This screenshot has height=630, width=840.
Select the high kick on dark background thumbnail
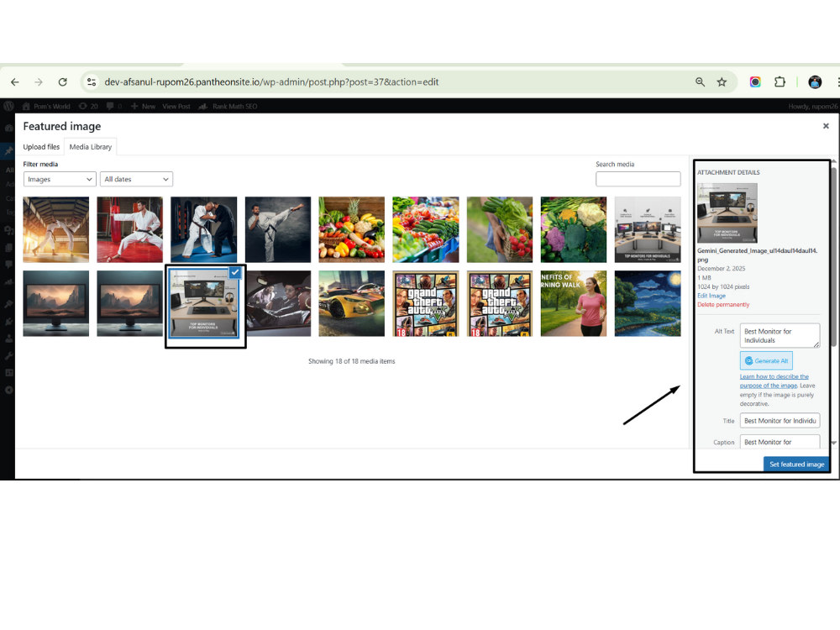click(x=277, y=229)
